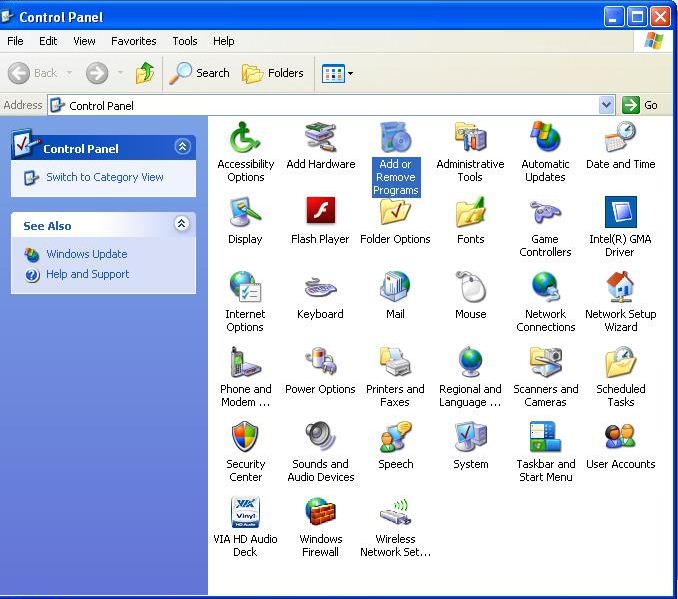Open the Flash Player icon
The width and height of the screenshot is (678, 599).
point(320,213)
